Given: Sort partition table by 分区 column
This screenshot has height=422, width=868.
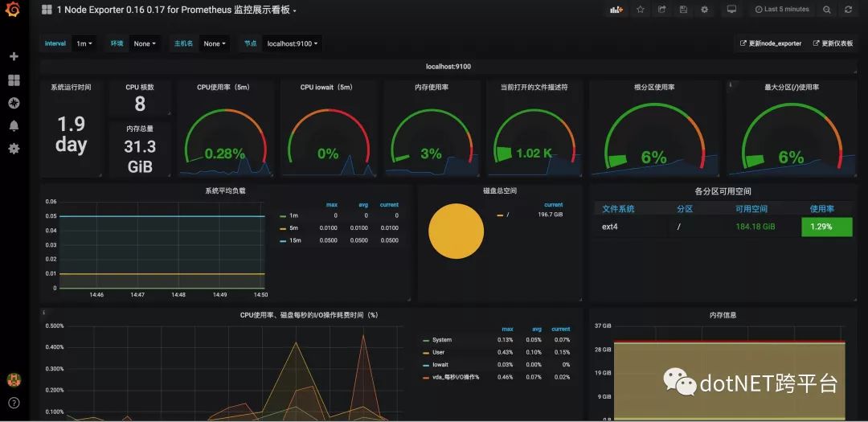Looking at the screenshot, I should [x=685, y=209].
